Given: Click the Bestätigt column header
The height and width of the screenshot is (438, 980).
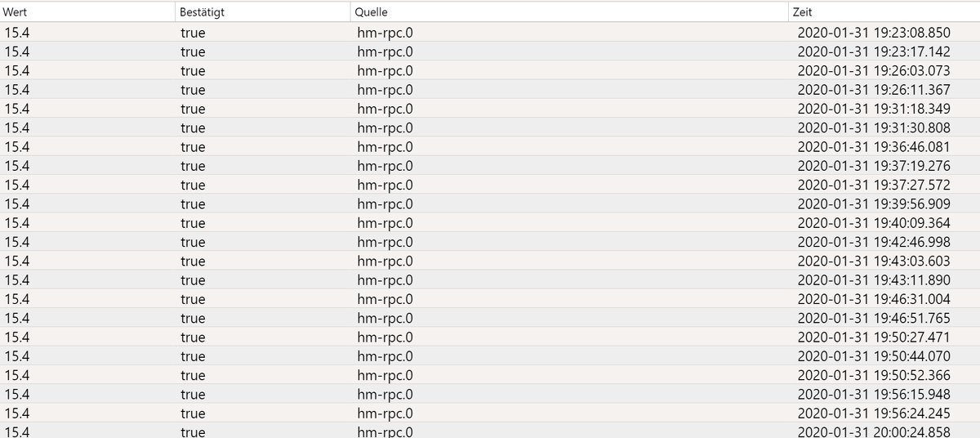Looking at the screenshot, I should [262, 12].
